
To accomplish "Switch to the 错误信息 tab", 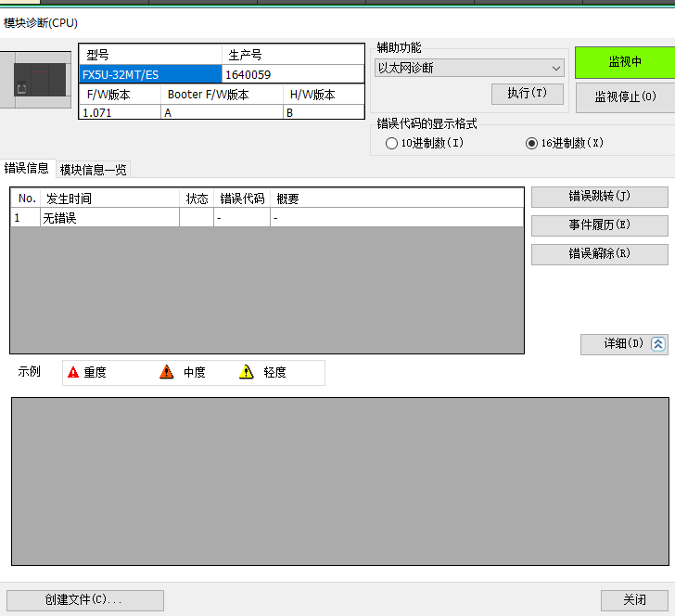I will click(x=27, y=168).
